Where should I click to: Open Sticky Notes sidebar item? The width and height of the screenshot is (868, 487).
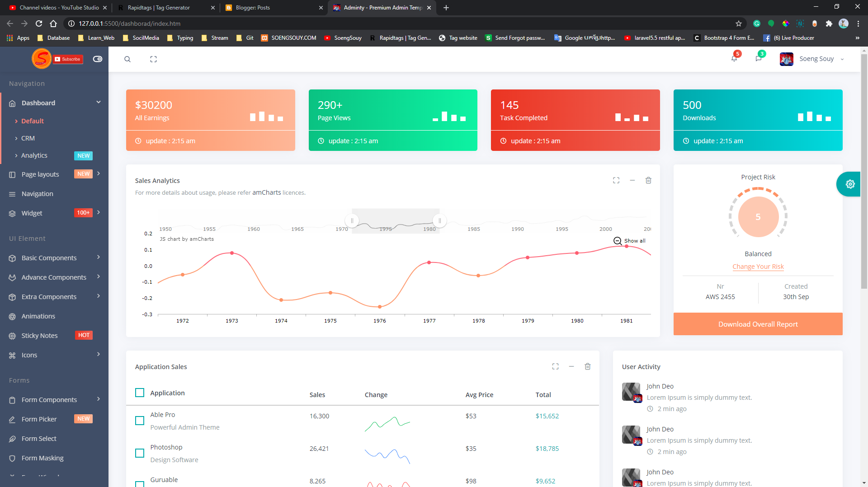[x=54, y=336]
